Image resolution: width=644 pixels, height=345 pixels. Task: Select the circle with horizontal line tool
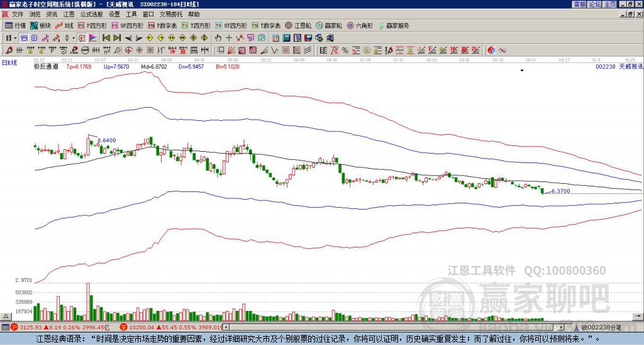pyautogui.click(x=85, y=50)
